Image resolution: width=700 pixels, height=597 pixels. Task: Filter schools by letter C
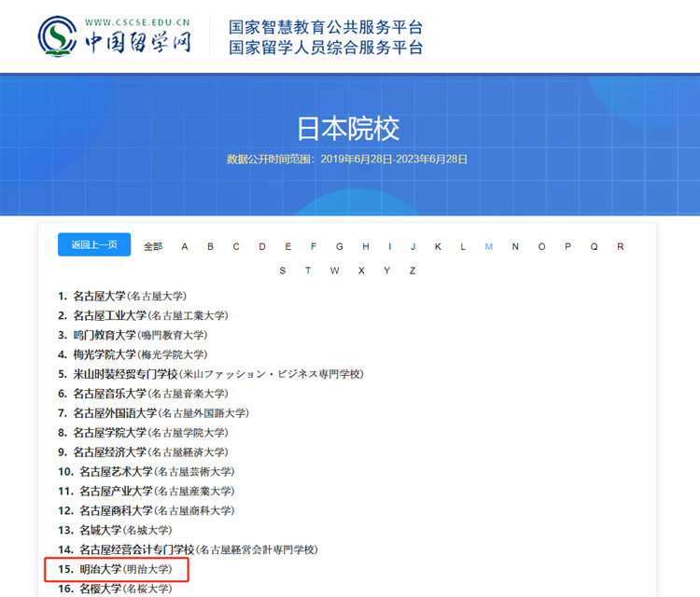coord(236,246)
